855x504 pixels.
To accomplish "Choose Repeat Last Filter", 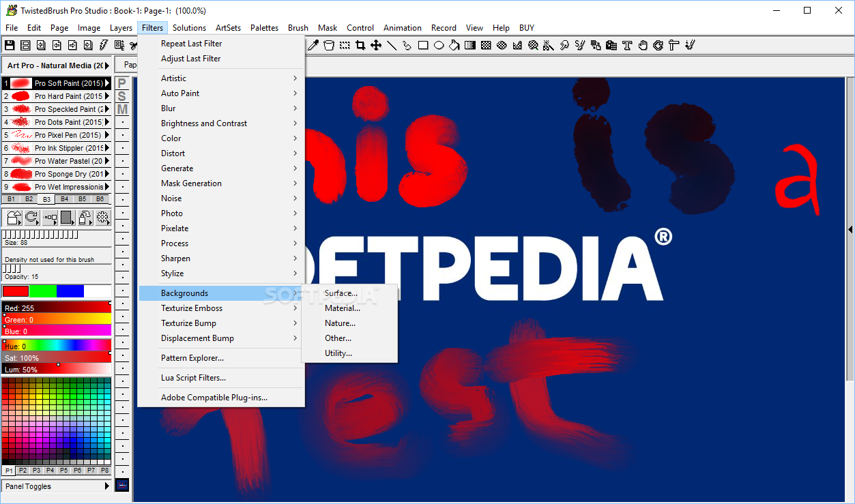I will click(x=222, y=44).
